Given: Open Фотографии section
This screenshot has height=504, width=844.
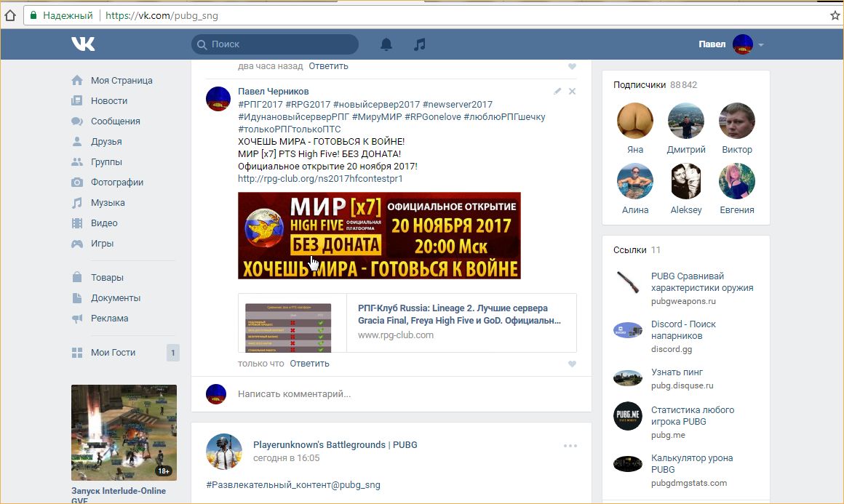Looking at the screenshot, I should (x=117, y=183).
